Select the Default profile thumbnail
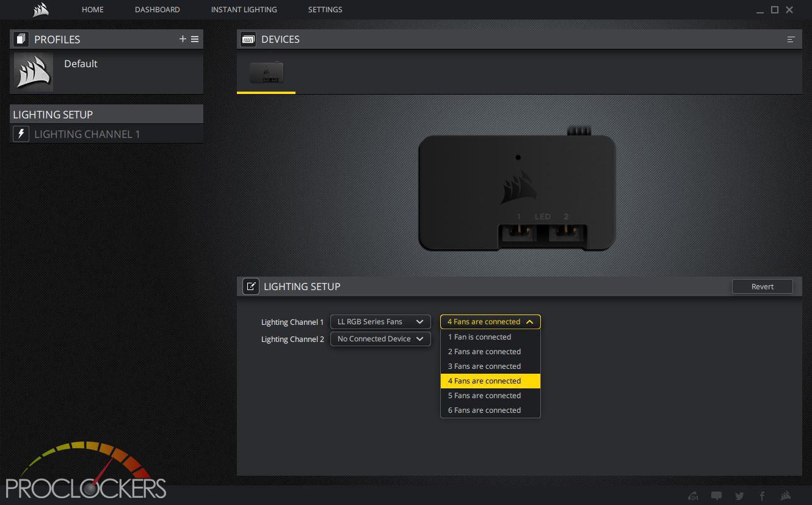Viewport: 812px width, 505px height. [34, 72]
